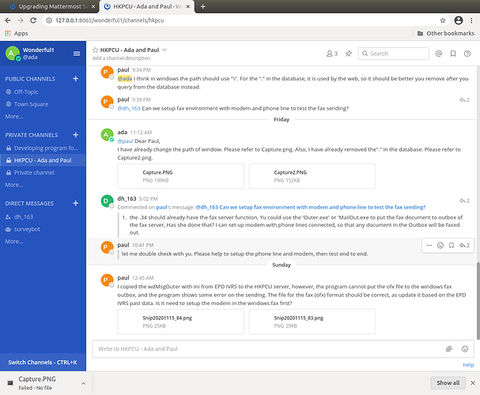Open the main hamburger menu beside Wonderful1
This screenshot has width=480, height=395.
[x=77, y=53]
